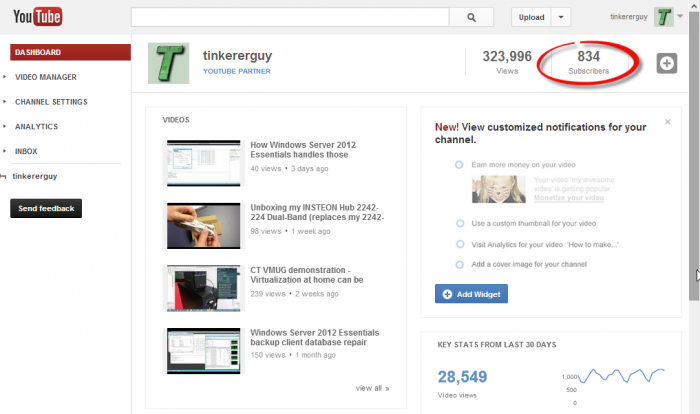Expand Video Manager sidebar arrow
700x414 pixels.
pyautogui.click(x=4, y=77)
